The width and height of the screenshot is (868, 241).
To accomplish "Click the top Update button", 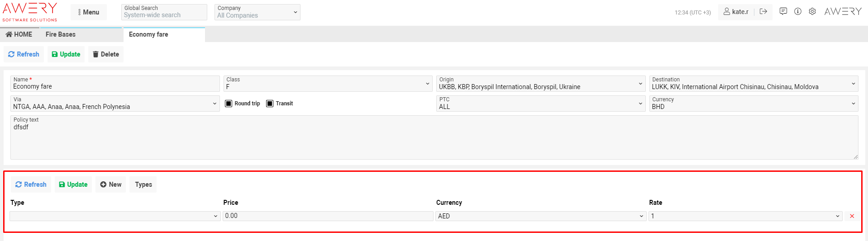I will 66,54.
